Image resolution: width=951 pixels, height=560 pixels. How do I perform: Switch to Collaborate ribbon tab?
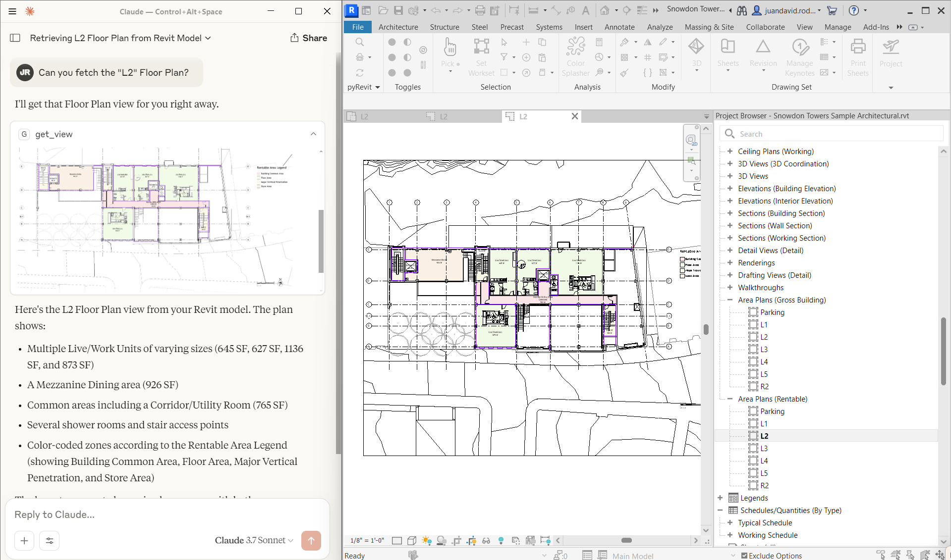765,27
